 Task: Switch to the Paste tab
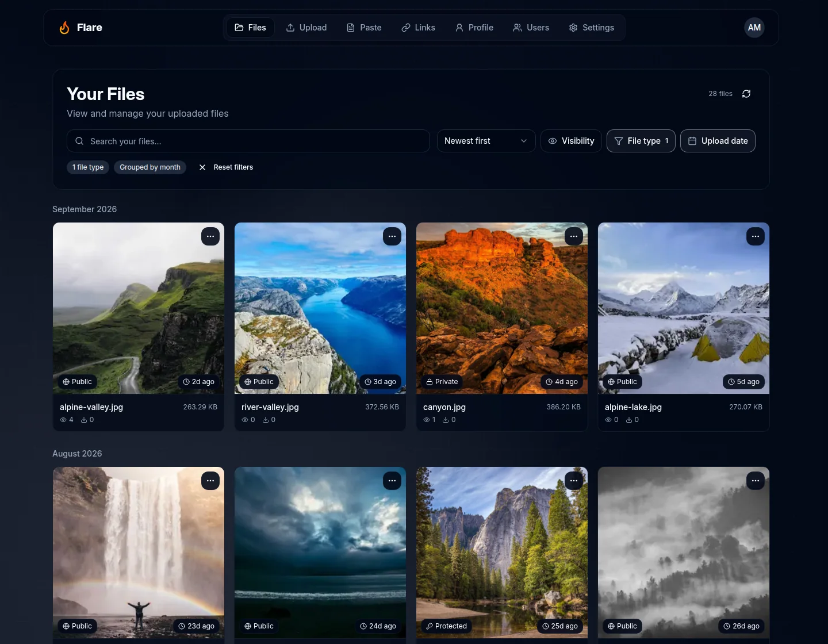point(364,28)
